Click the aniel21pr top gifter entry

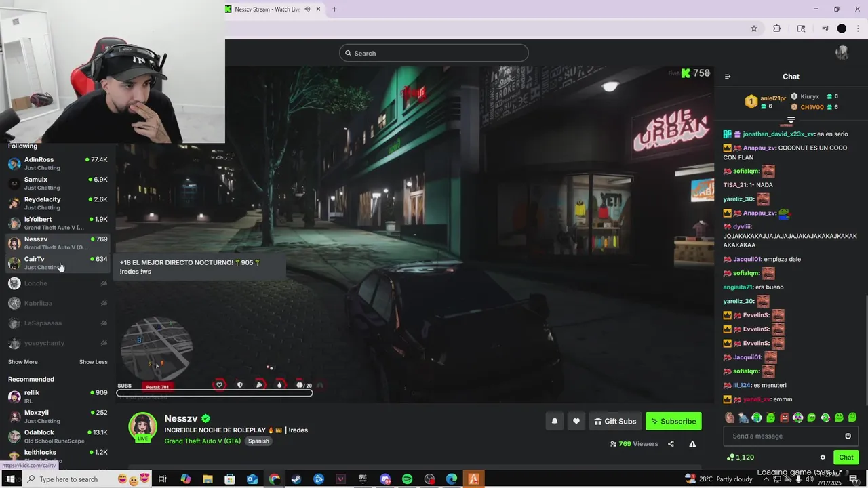(766, 102)
